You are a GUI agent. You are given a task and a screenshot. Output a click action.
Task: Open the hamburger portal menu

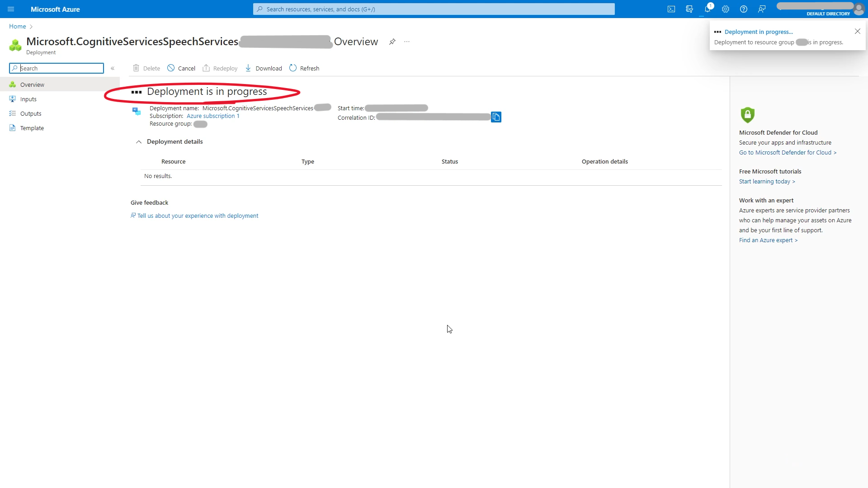point(11,9)
